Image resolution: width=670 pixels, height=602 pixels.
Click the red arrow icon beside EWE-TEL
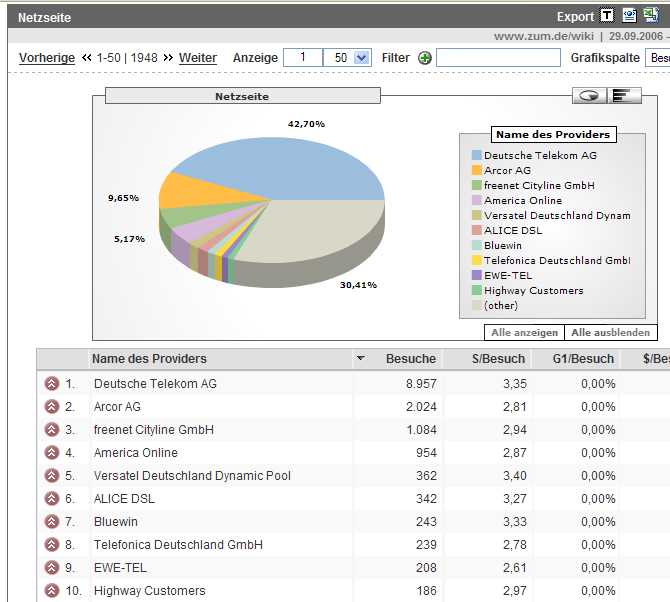tap(52, 568)
